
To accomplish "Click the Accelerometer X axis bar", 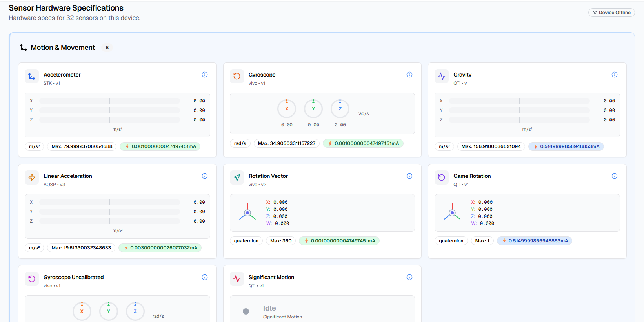I will click(109, 101).
